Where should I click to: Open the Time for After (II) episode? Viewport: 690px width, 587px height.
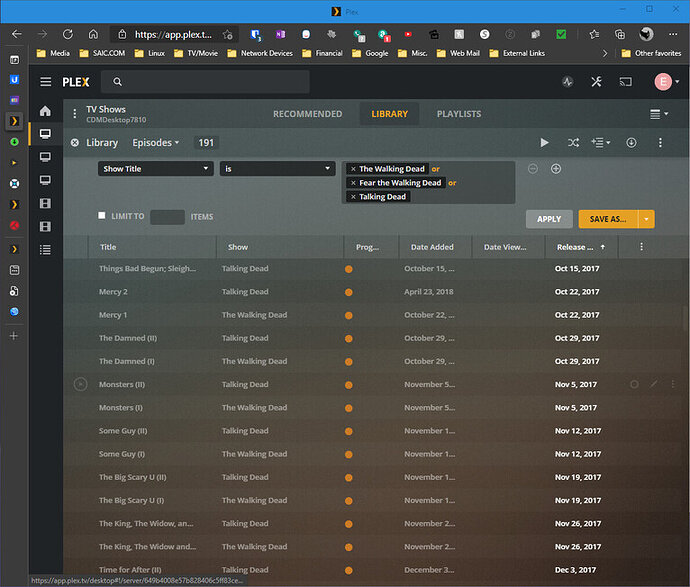pos(130,570)
